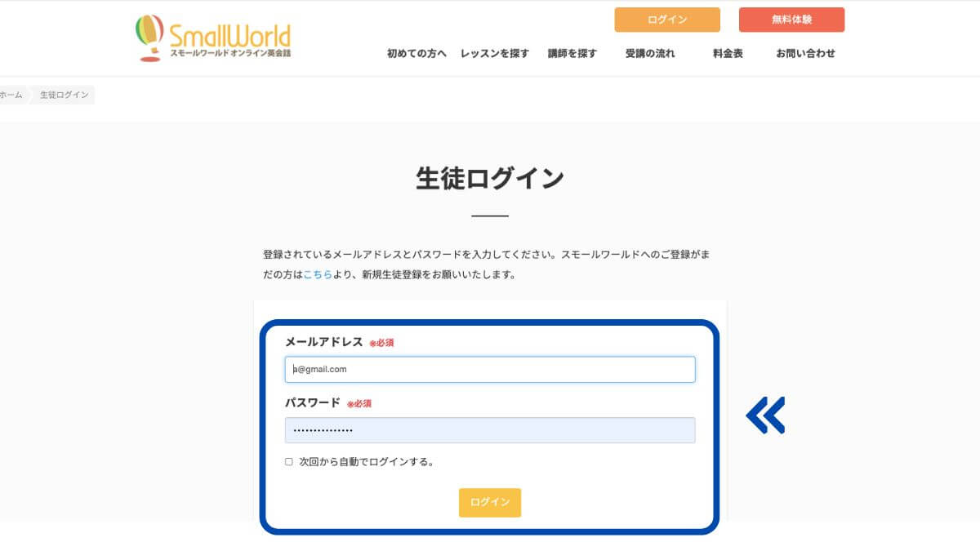This screenshot has width=980, height=551.
Task: Click the orange ログイン button in header
Action: [x=667, y=20]
